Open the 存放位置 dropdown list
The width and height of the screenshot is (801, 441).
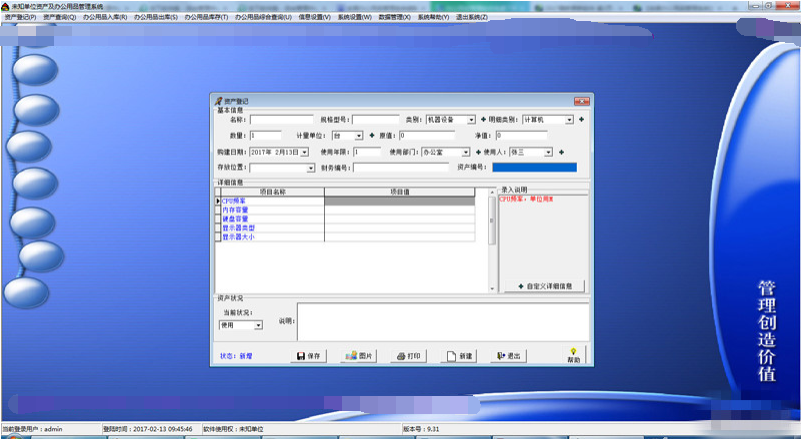(x=311, y=168)
